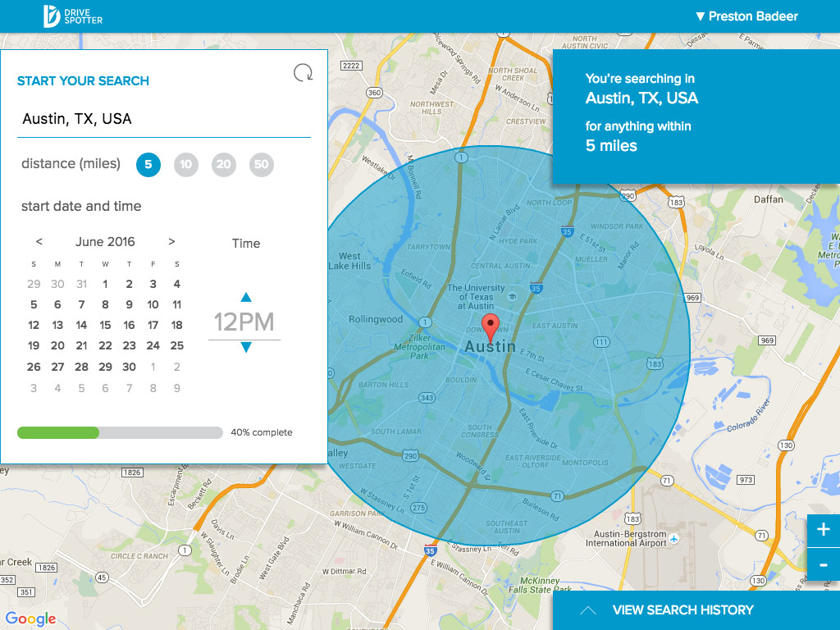Decrease time with the down arrow

(x=245, y=348)
